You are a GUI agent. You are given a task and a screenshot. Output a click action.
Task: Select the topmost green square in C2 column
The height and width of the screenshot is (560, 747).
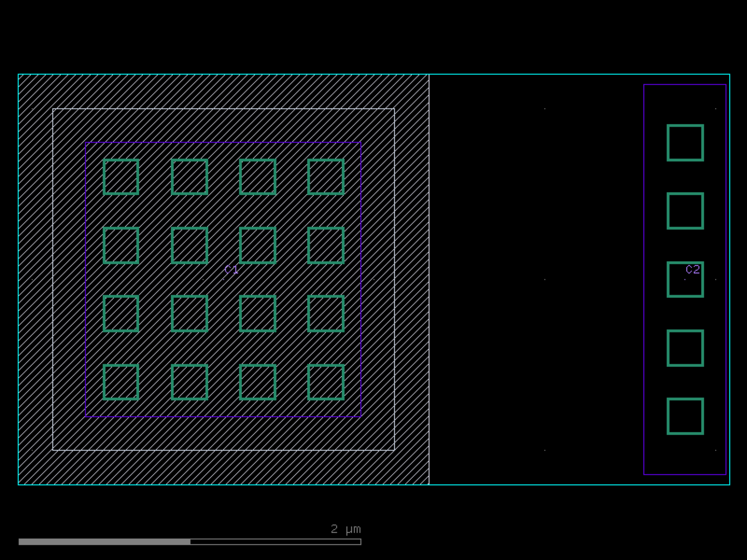coord(685,143)
